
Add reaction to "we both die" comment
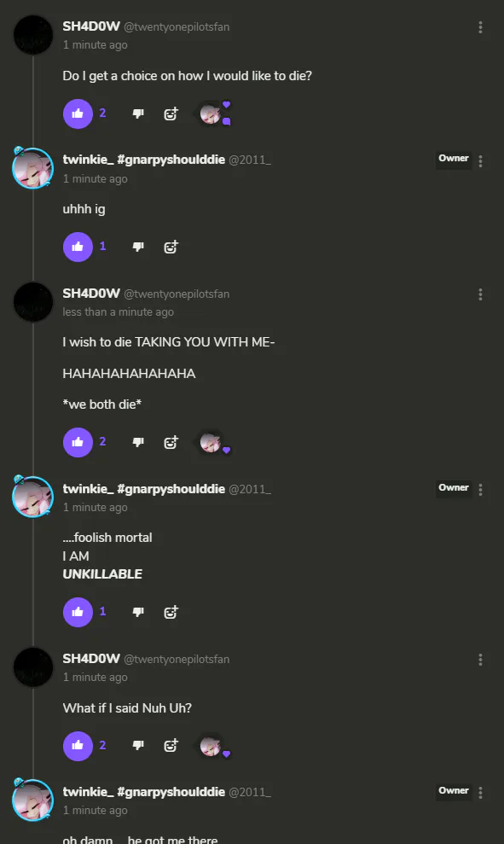pos(171,442)
